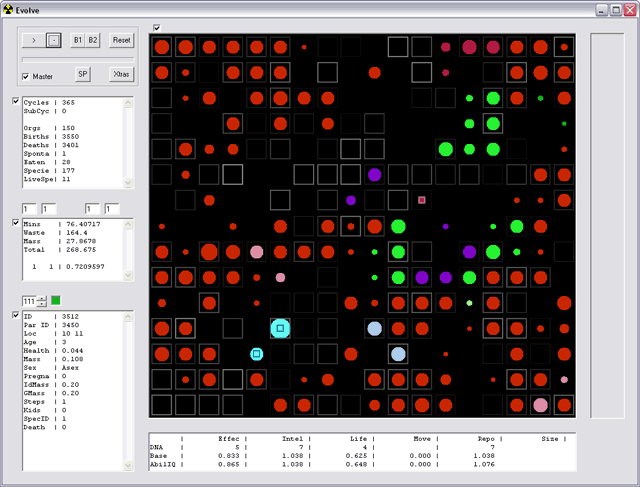Viewport: 640px width, 487px height.
Task: Click the pressed '-' pause button
Action: pos(54,40)
